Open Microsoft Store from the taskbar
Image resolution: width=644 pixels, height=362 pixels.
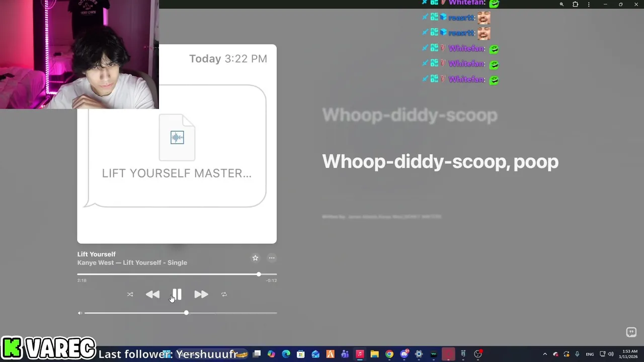click(300, 354)
